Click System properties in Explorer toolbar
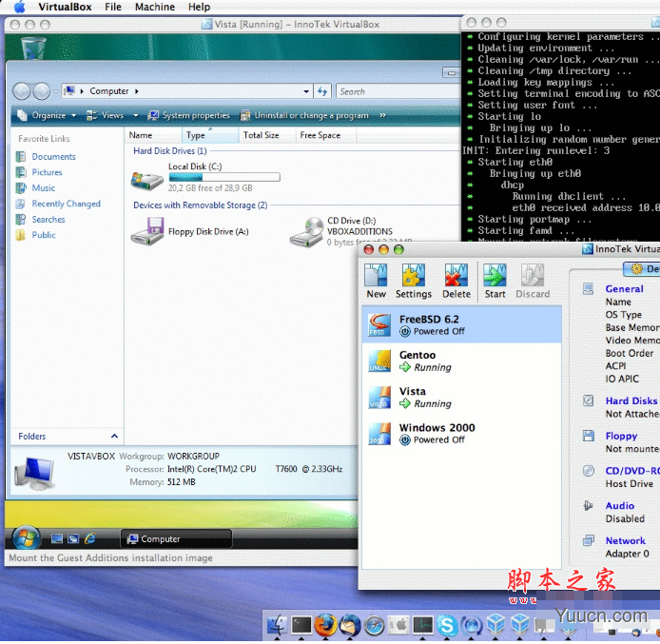 (190, 115)
